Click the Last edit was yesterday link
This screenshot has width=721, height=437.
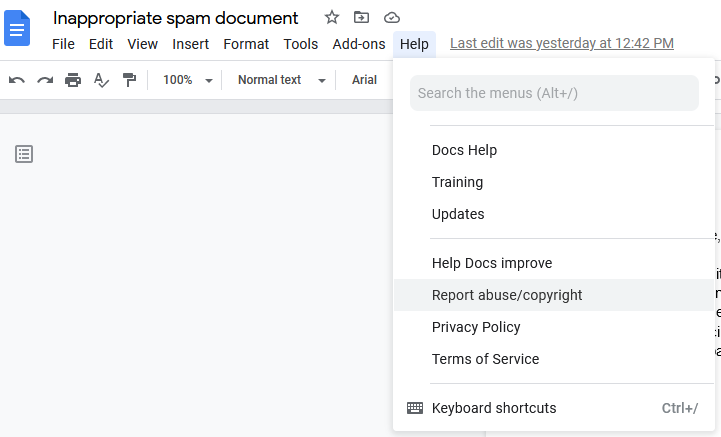(x=562, y=43)
